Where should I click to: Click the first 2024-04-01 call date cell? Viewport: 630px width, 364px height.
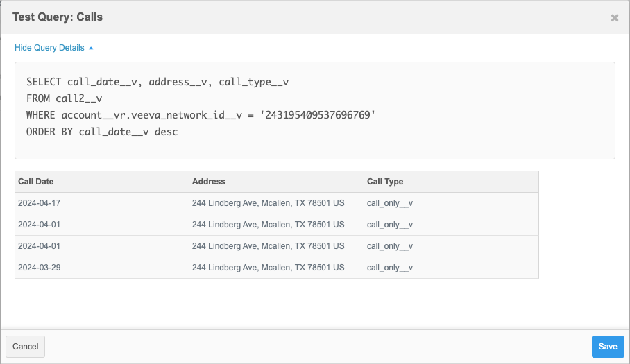coord(40,225)
